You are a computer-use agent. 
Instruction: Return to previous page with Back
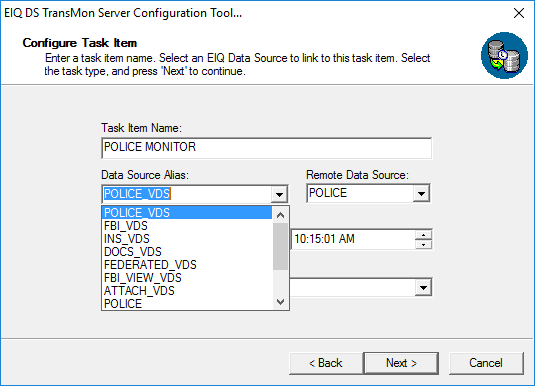coord(326,363)
